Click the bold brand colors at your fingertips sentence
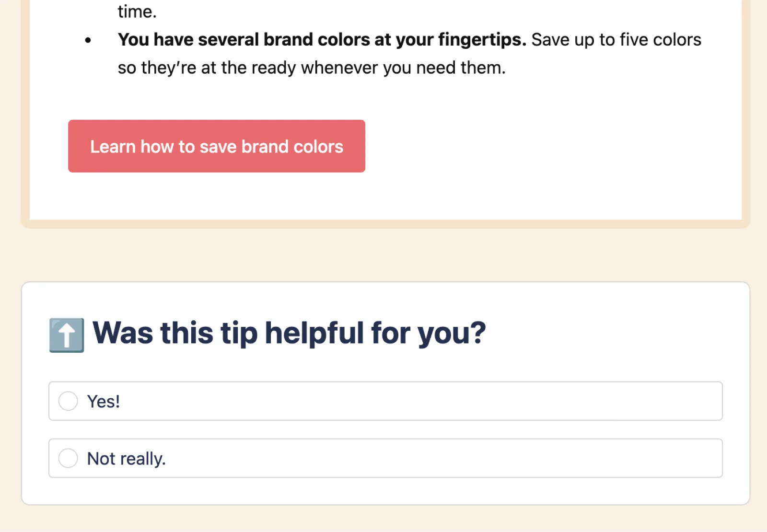 pos(322,40)
